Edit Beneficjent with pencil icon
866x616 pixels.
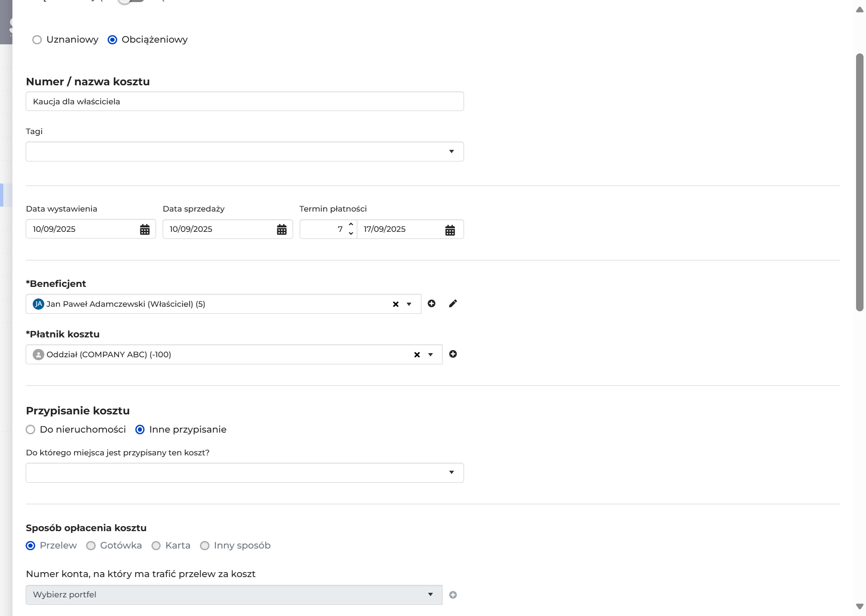point(453,304)
